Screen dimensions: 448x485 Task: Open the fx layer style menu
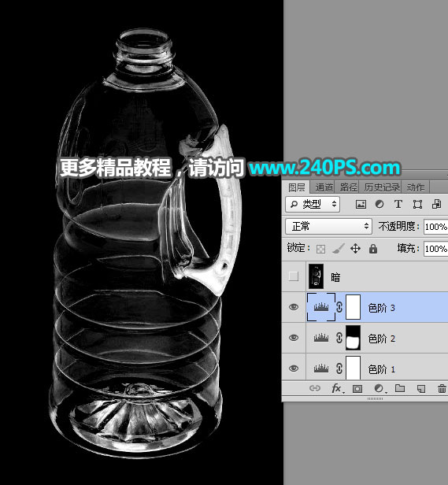click(x=337, y=388)
